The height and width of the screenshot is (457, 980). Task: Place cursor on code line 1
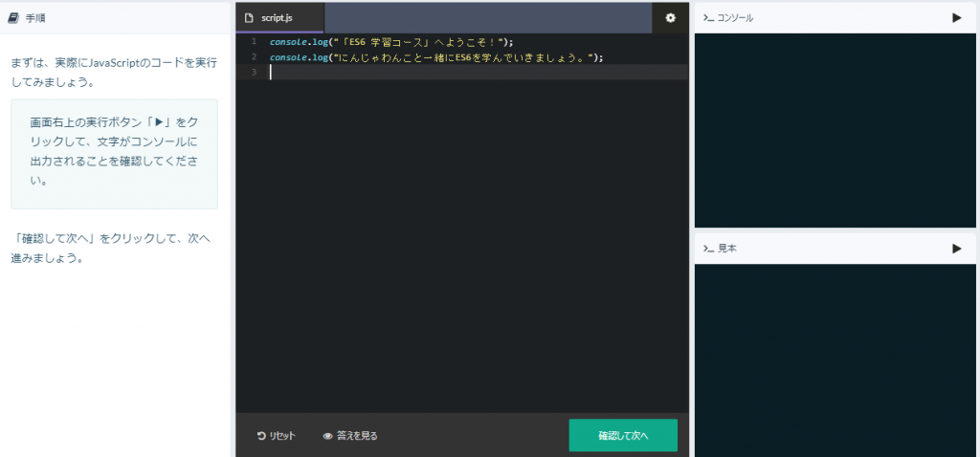(x=391, y=42)
